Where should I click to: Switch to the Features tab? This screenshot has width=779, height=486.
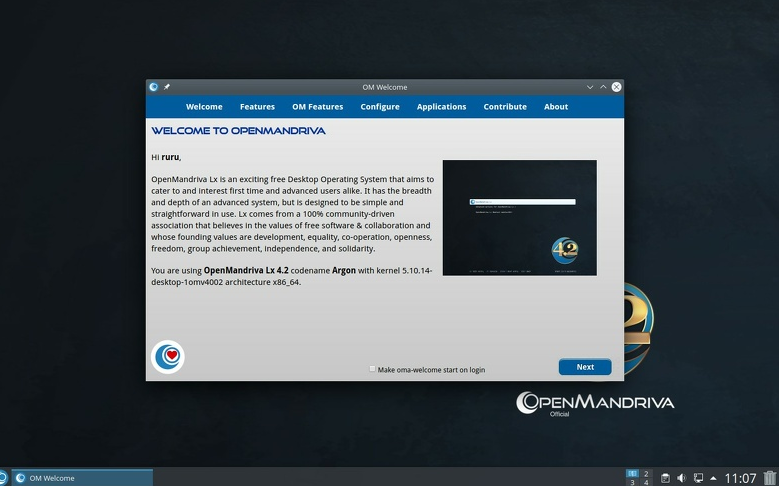pyautogui.click(x=257, y=106)
